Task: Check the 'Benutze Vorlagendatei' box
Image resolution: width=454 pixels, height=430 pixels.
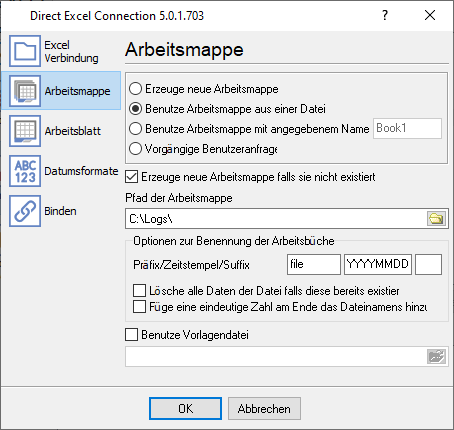Action: pos(132,335)
